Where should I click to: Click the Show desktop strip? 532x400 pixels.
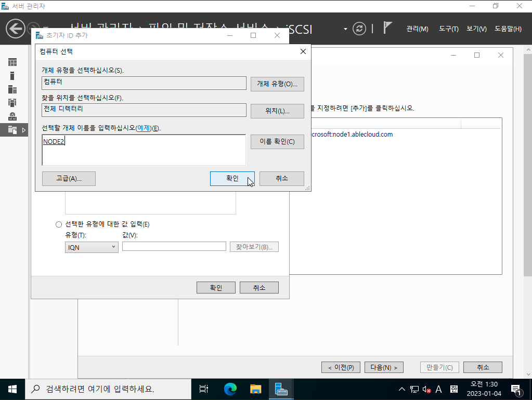coord(530,389)
